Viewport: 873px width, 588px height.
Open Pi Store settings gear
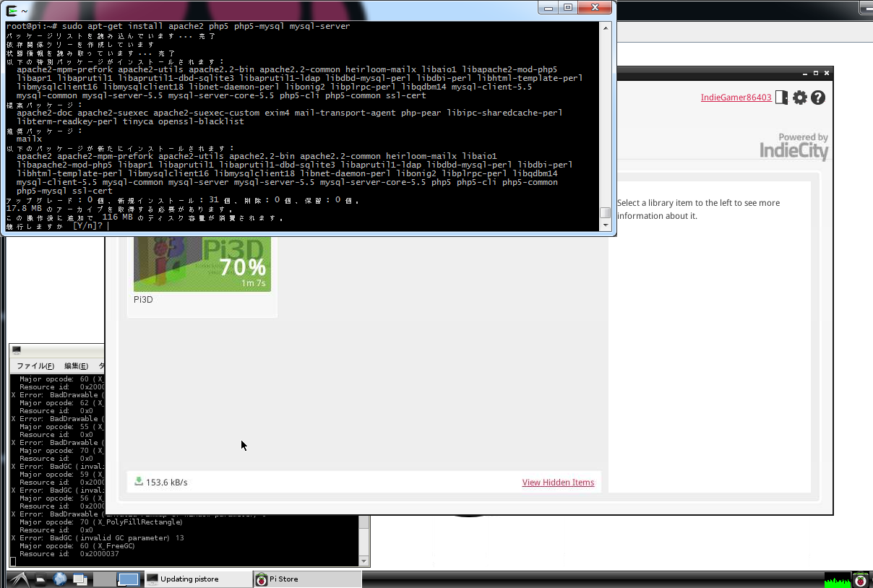(x=799, y=98)
